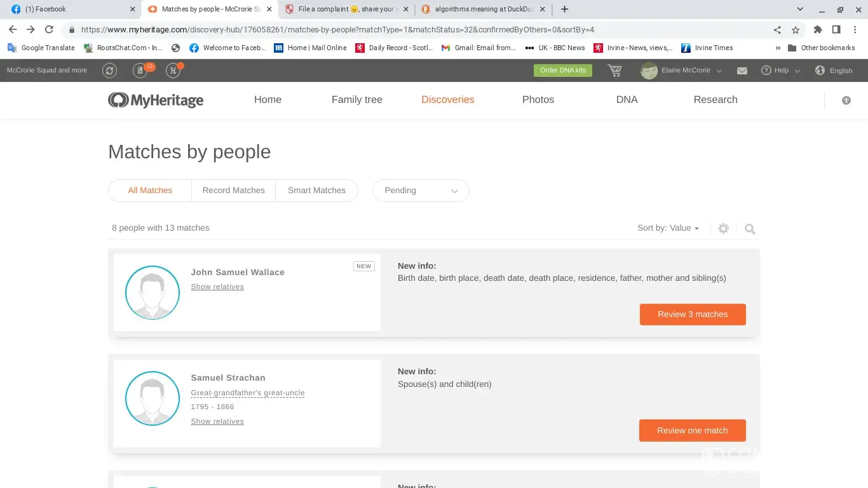Click the Order DNA kits button
This screenshot has width=868, height=488.
(562, 71)
